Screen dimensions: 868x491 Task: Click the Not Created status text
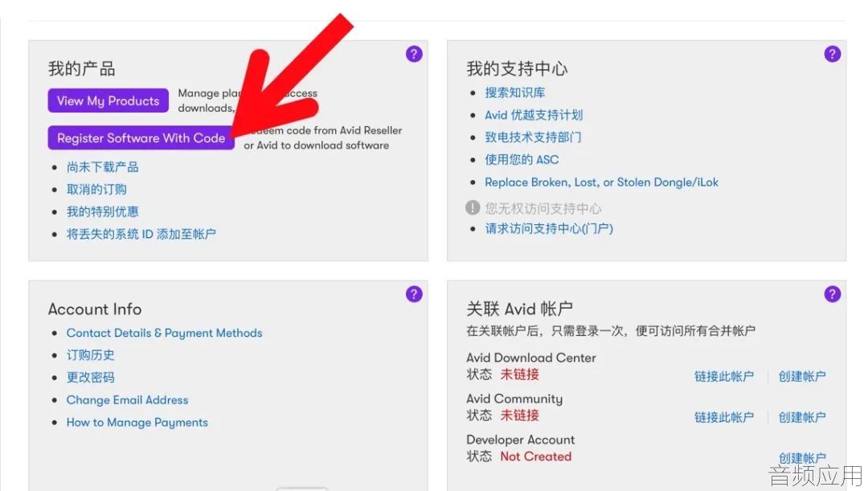point(536,456)
